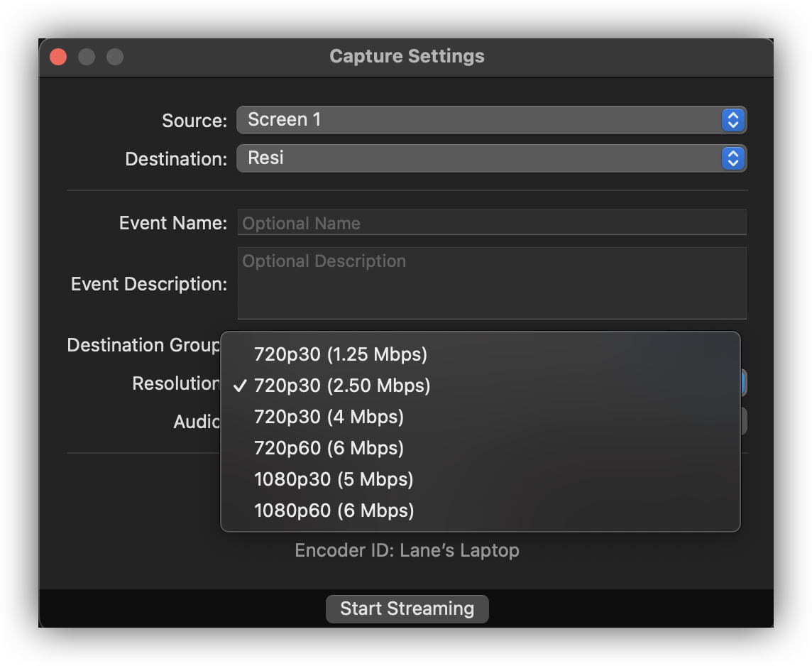Select 720p30 (1.25 Mbps) resolution option

[x=341, y=354]
